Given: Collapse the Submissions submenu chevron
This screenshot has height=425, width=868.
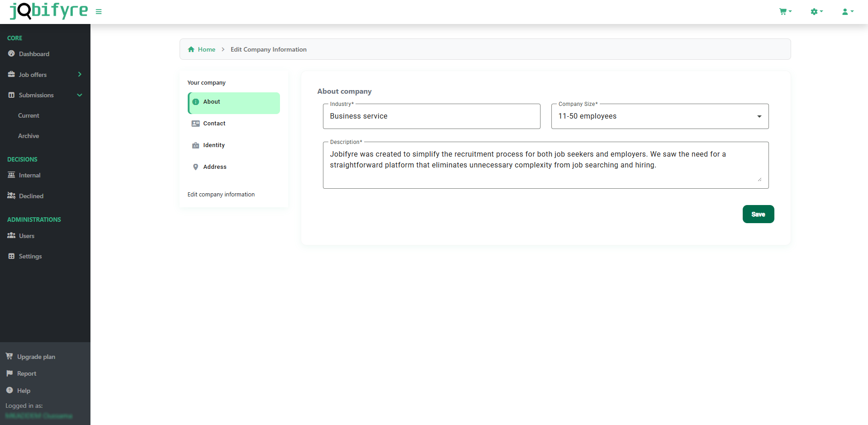Looking at the screenshot, I should pyautogui.click(x=80, y=95).
